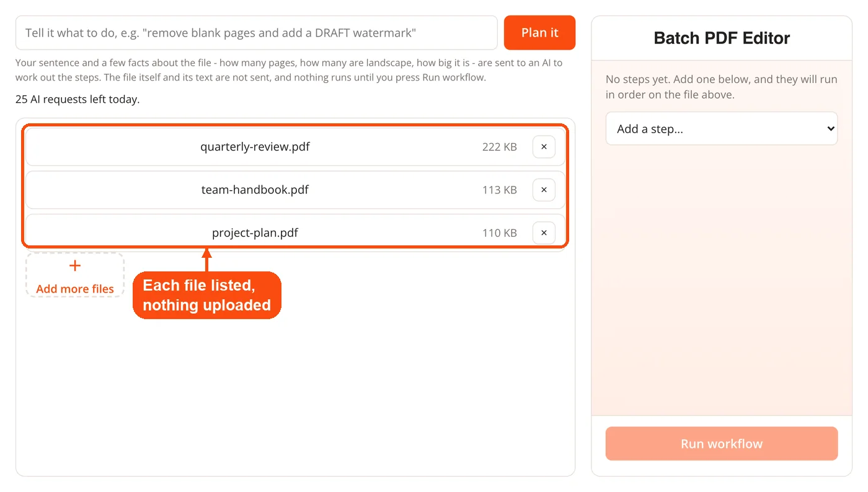Click the plus icon to add files
868x492 pixels.
pos(75,266)
